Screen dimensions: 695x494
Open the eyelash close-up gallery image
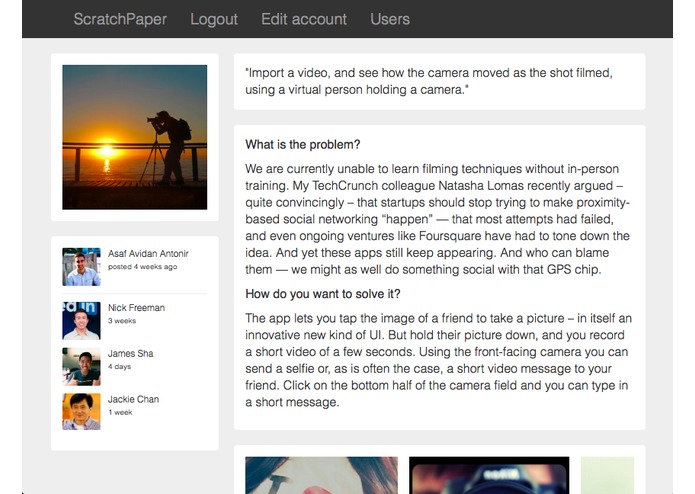(x=321, y=475)
